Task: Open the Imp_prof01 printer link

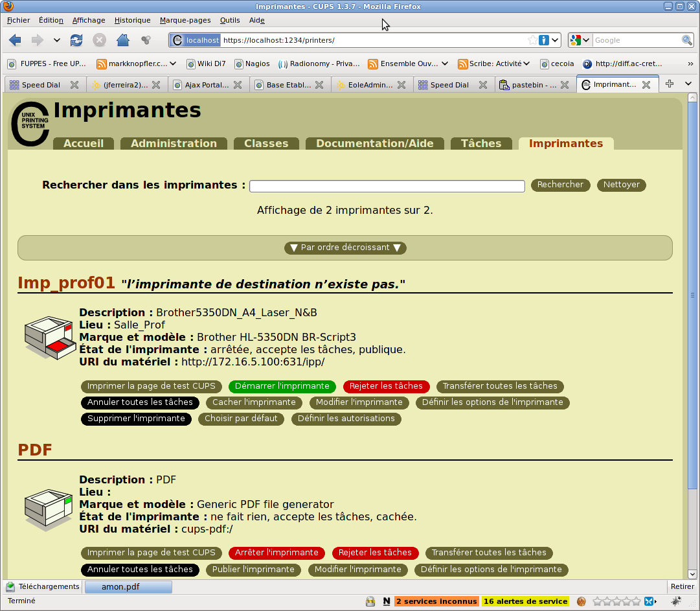Action: 66,283
